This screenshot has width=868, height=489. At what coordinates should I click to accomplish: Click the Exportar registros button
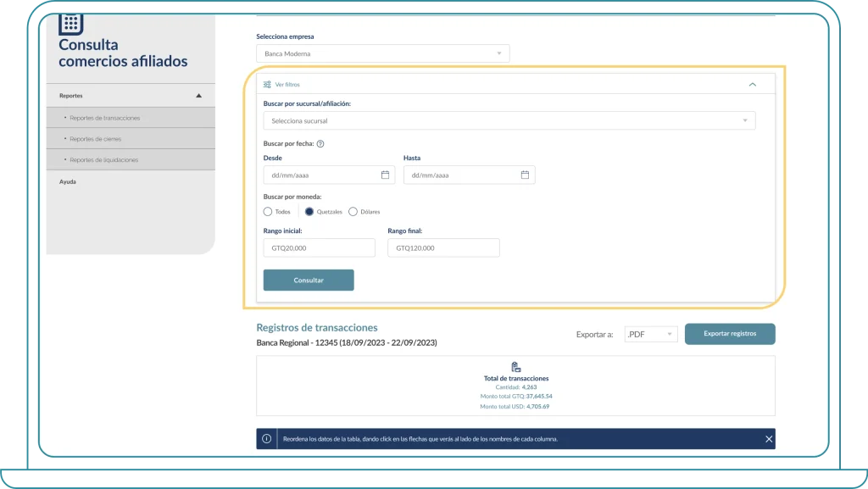[x=730, y=334]
